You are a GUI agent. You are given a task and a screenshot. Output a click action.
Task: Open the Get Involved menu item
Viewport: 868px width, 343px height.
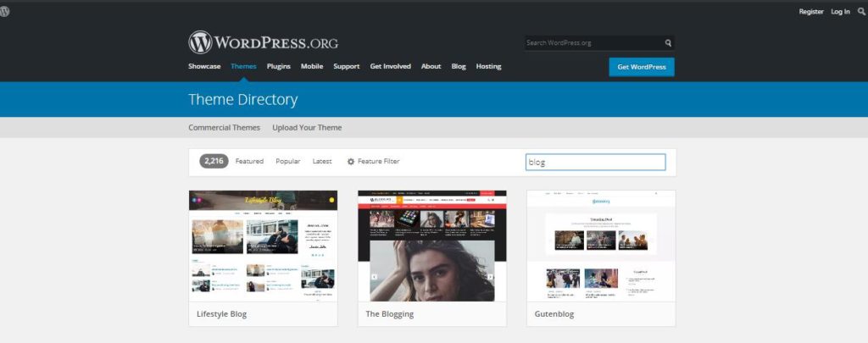tap(390, 66)
